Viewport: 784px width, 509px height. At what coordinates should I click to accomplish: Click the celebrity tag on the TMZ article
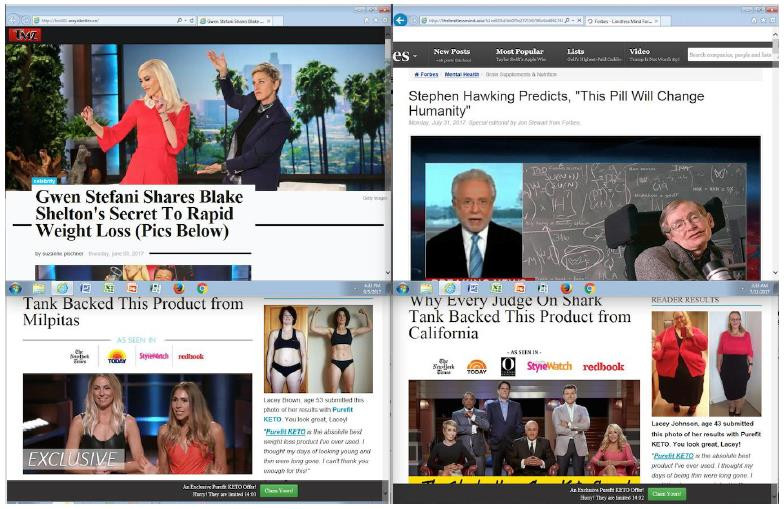click(44, 180)
